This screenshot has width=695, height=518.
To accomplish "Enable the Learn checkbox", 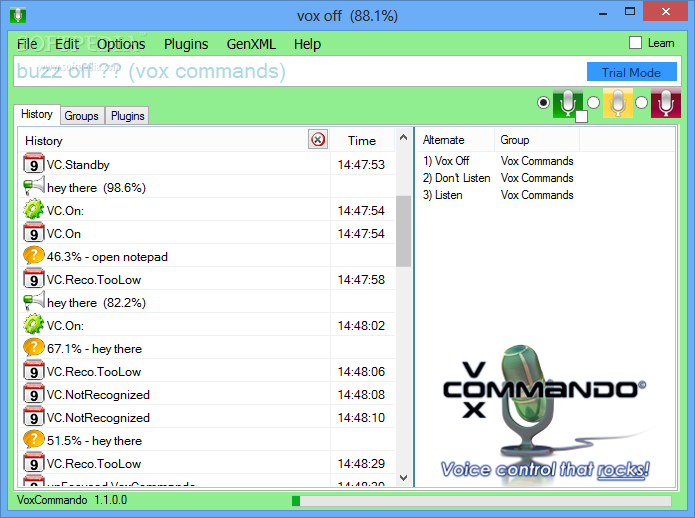I will tap(635, 43).
